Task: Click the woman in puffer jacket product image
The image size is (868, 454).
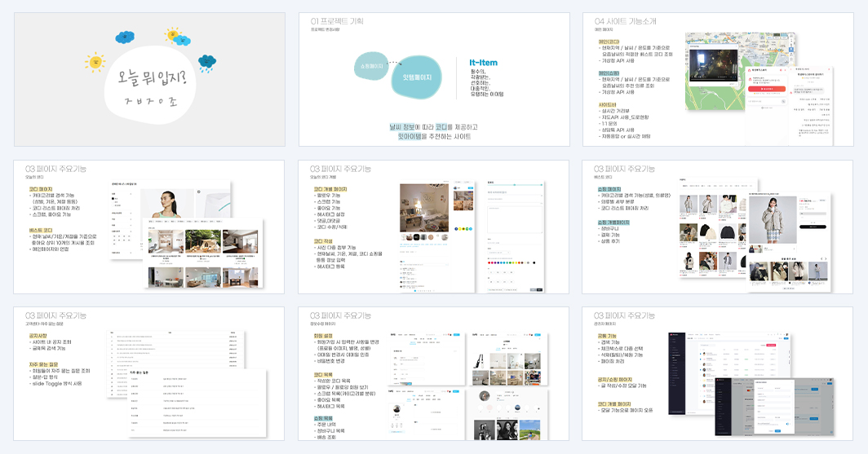Action: pyautogui.click(x=773, y=219)
